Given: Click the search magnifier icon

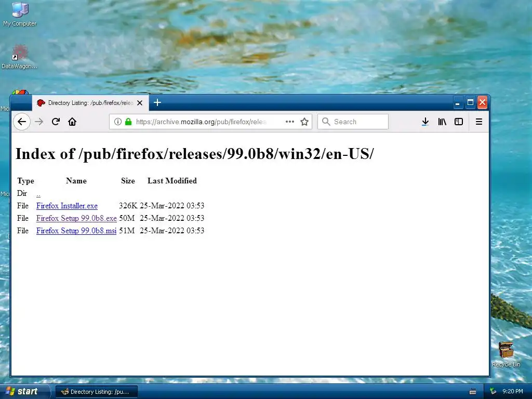Looking at the screenshot, I should pyautogui.click(x=326, y=122).
